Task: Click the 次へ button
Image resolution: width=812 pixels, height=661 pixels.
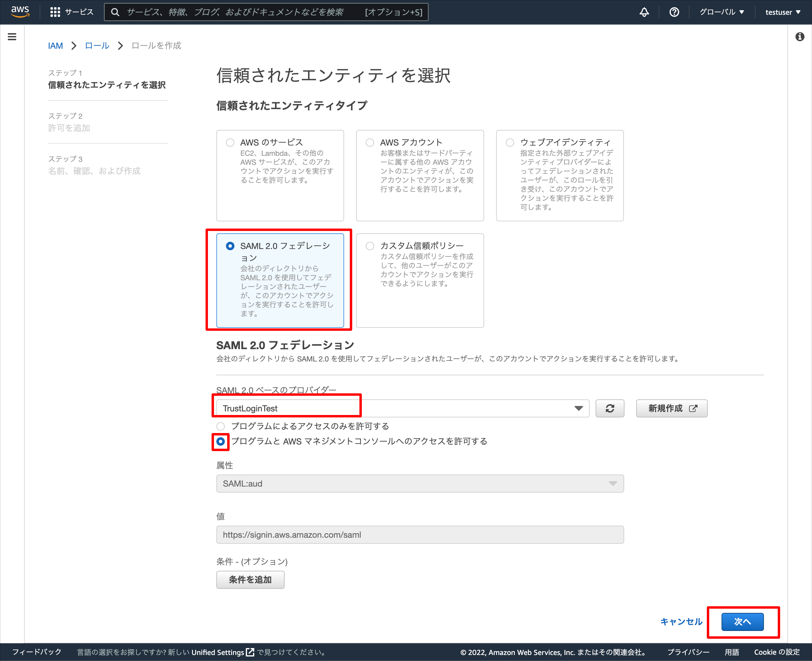Action: [x=742, y=622]
